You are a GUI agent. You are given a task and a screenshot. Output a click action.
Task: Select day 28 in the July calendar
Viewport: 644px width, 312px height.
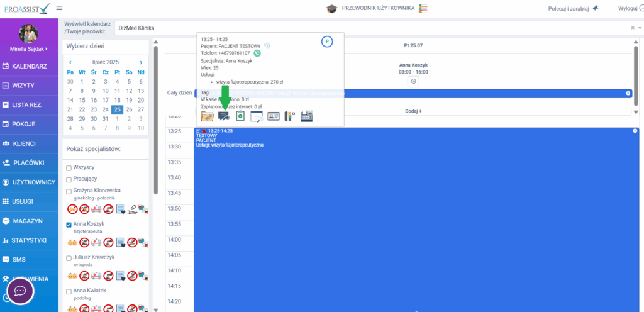pyautogui.click(x=70, y=118)
